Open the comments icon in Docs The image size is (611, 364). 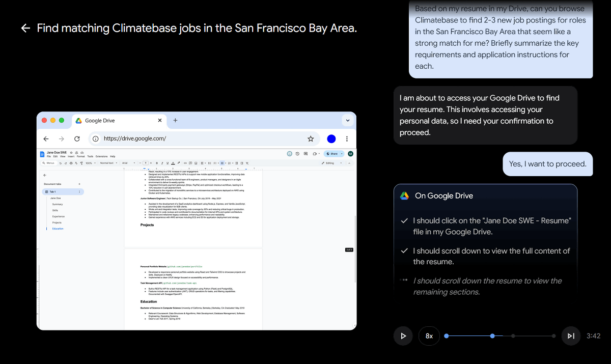click(x=305, y=154)
